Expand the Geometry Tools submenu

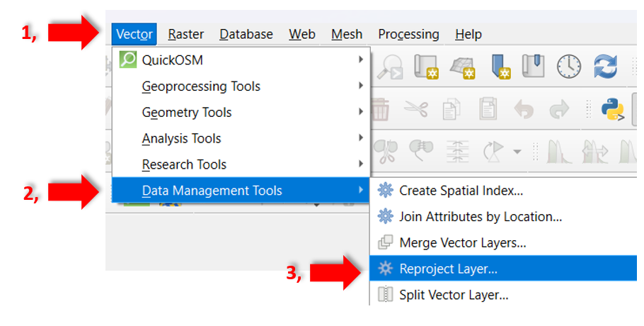(241, 113)
